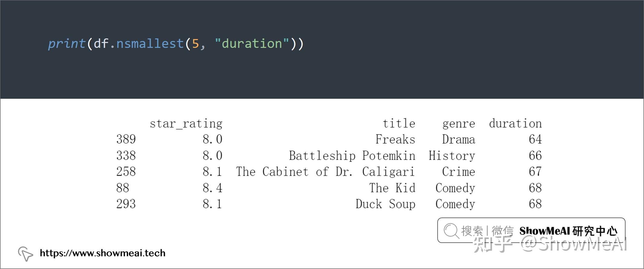Select the Duck Soup row title
This screenshot has width=644, height=269.
click(386, 204)
